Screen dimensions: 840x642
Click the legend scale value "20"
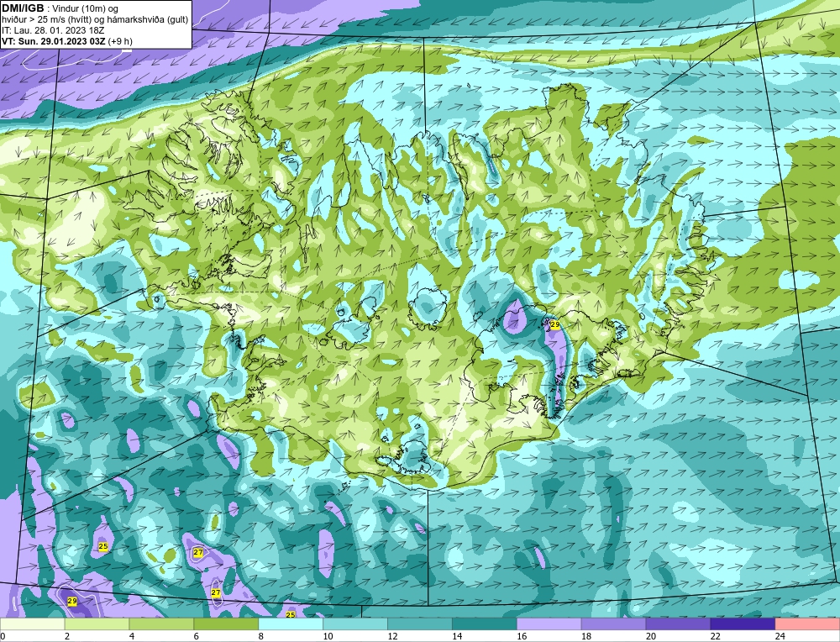coord(650,636)
